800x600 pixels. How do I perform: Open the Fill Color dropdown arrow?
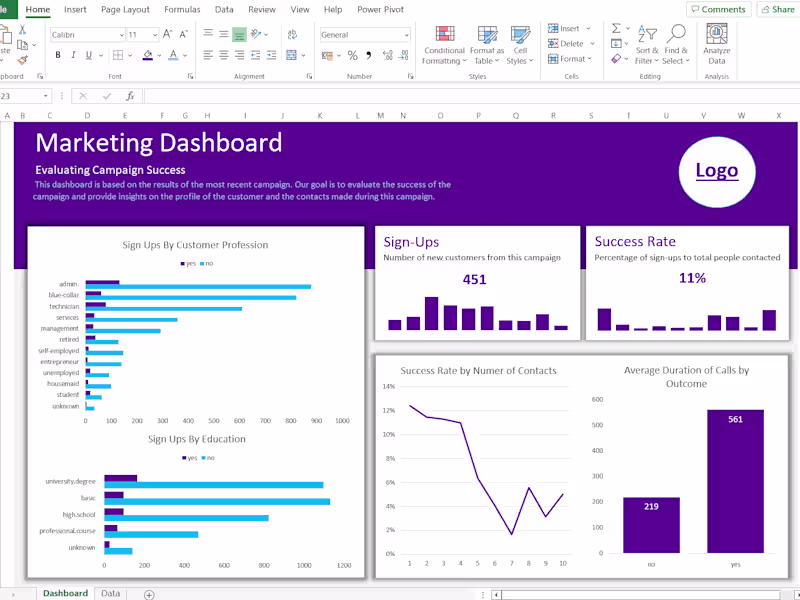tap(159, 55)
